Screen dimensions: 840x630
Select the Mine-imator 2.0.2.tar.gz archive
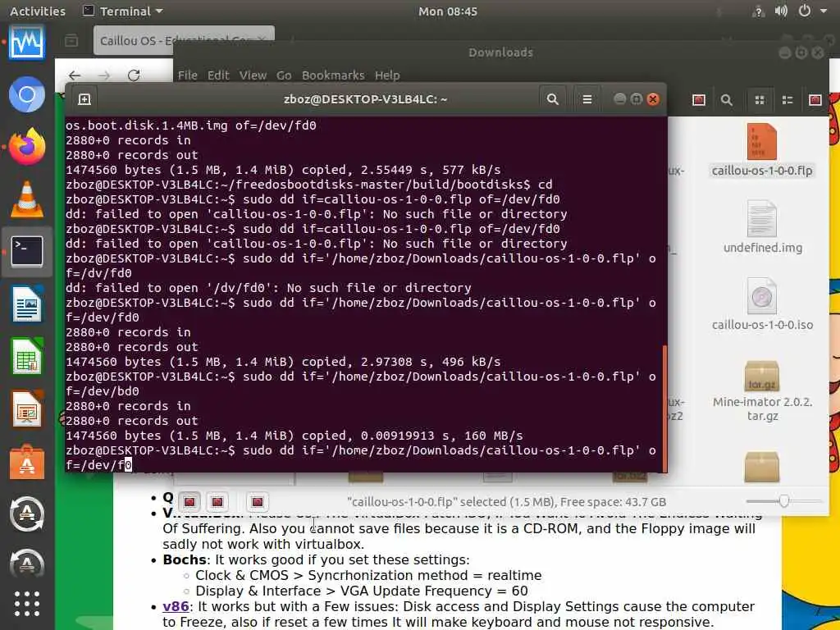click(762, 391)
